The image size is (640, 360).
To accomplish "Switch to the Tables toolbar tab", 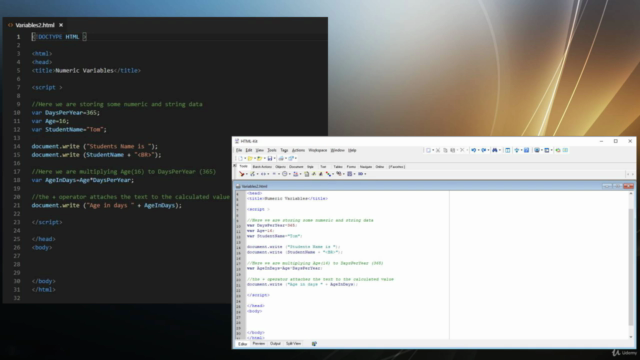I will click(x=338, y=167).
